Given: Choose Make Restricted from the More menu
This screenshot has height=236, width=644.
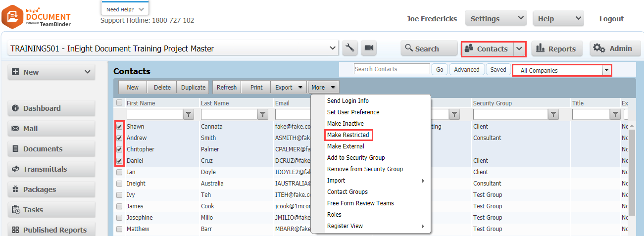Looking at the screenshot, I should tap(348, 135).
